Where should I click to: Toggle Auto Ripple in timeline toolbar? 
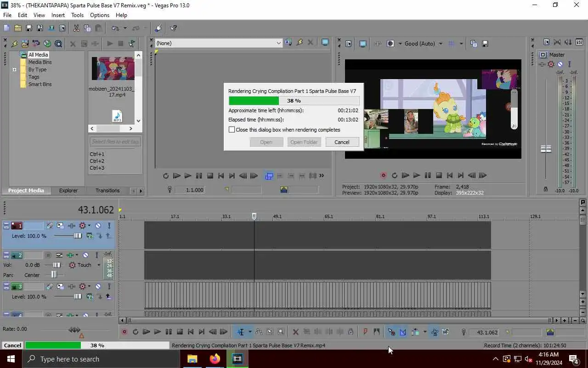pos(415,332)
